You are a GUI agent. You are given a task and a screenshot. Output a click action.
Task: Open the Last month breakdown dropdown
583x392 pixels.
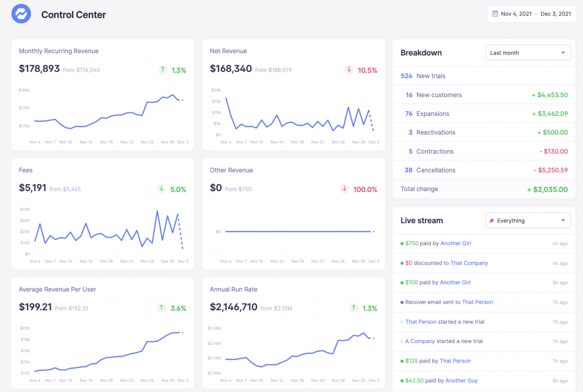click(x=528, y=53)
